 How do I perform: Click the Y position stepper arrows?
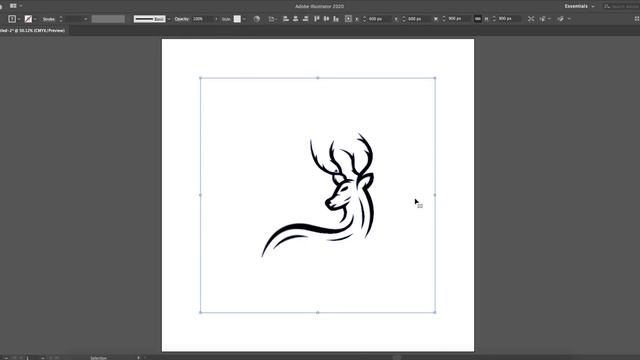(404, 19)
